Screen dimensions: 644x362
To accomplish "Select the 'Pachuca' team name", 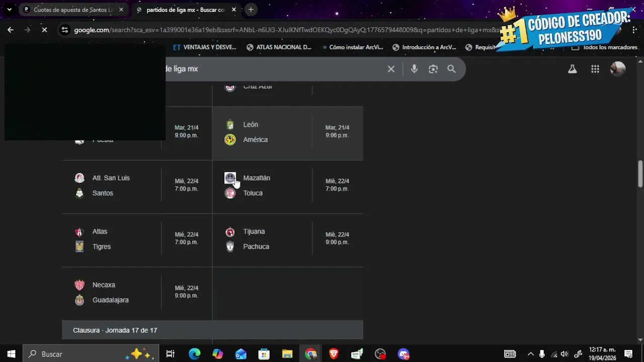I will click(x=256, y=247).
